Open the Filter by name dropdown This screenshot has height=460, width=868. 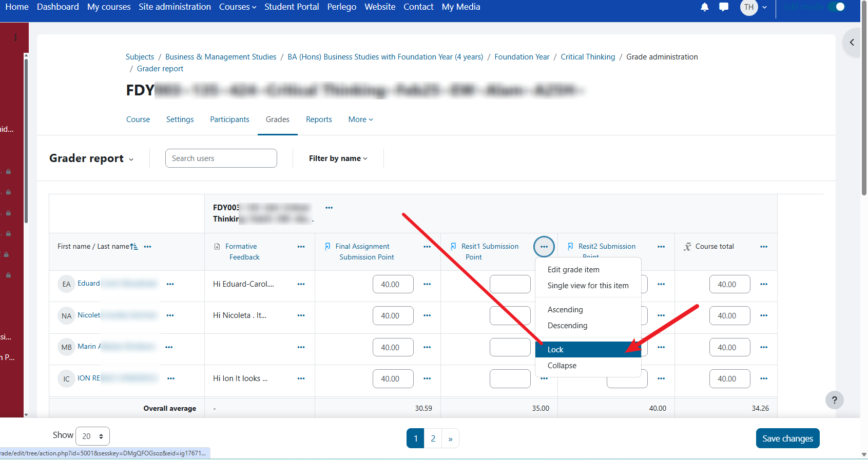click(338, 158)
